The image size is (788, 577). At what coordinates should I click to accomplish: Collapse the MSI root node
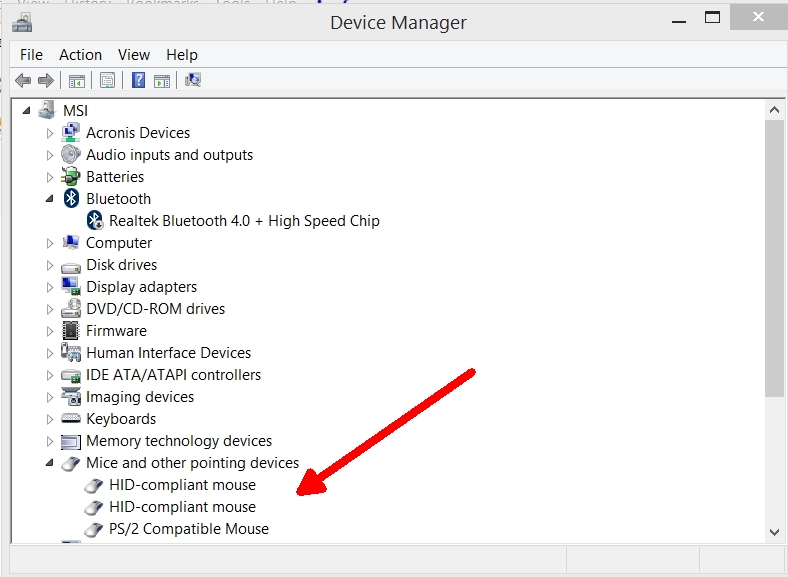click(27, 111)
